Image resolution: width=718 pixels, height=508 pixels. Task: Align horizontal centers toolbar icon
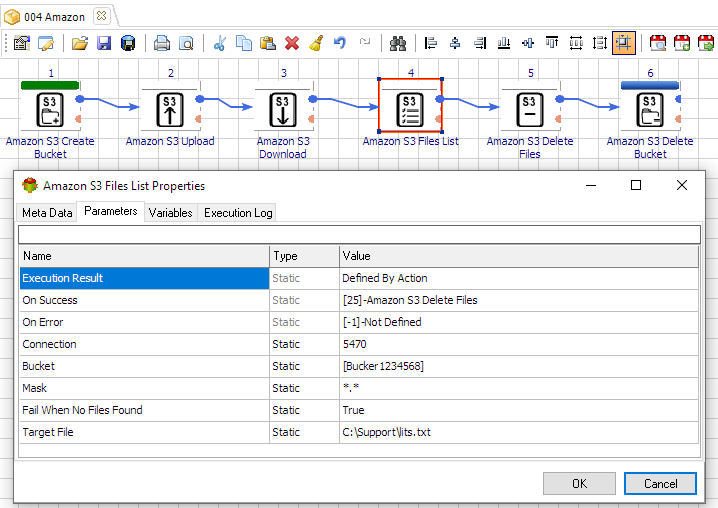[x=455, y=43]
